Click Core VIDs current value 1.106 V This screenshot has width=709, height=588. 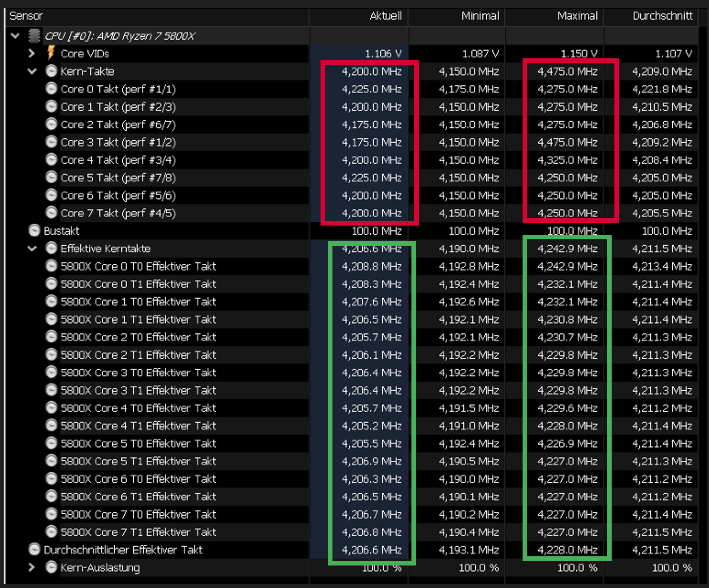pyautogui.click(x=383, y=54)
